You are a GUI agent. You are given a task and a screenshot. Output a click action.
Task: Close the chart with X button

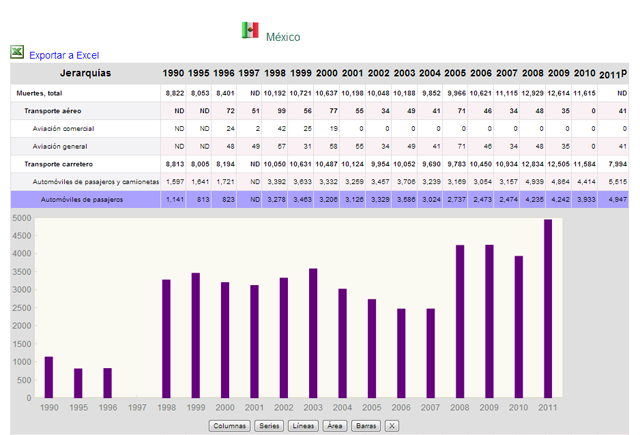tap(392, 425)
